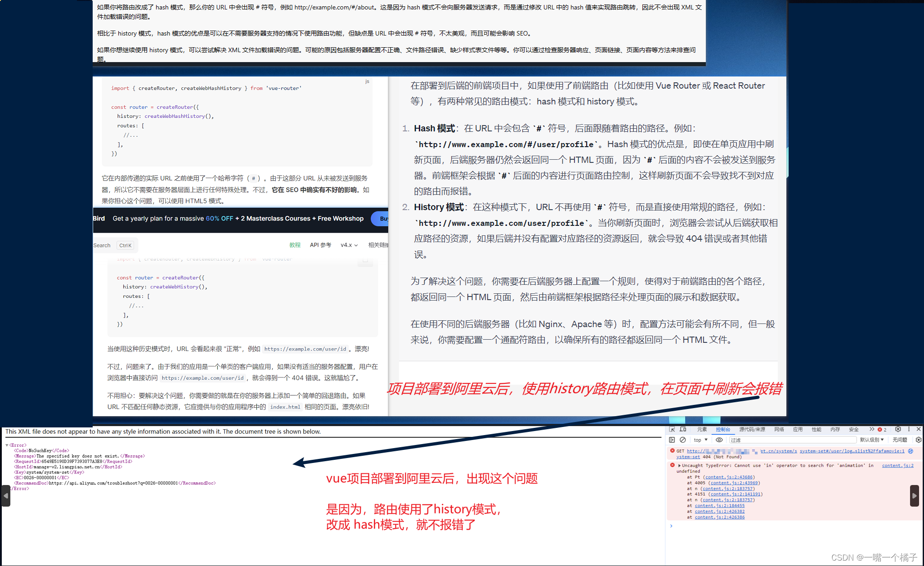Open the 'top' frame context dropdown

[x=700, y=440]
